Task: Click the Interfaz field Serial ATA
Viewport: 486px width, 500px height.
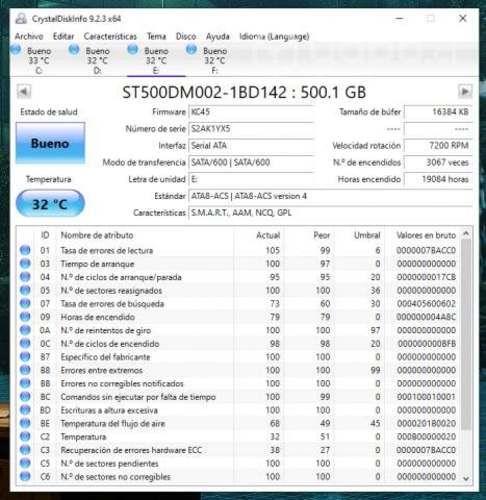Action: click(251, 145)
